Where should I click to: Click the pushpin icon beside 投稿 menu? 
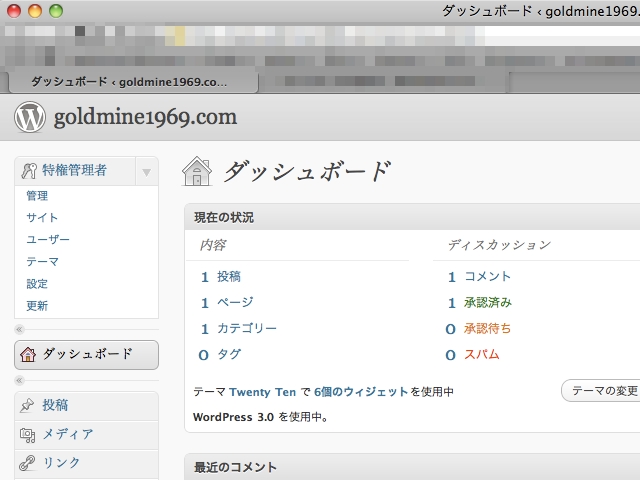[27, 405]
